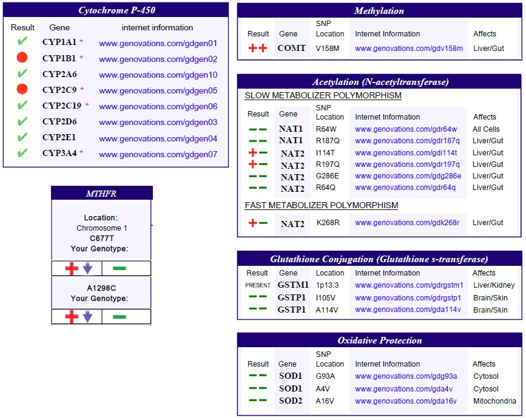
Task: Click the plus-minus result for NAT2 I114T
Action: [258, 153]
